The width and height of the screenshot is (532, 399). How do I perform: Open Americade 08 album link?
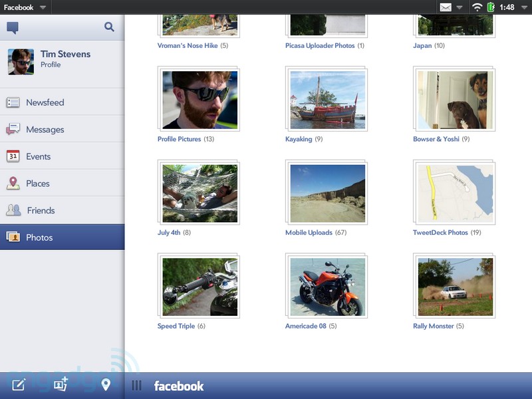[306, 326]
